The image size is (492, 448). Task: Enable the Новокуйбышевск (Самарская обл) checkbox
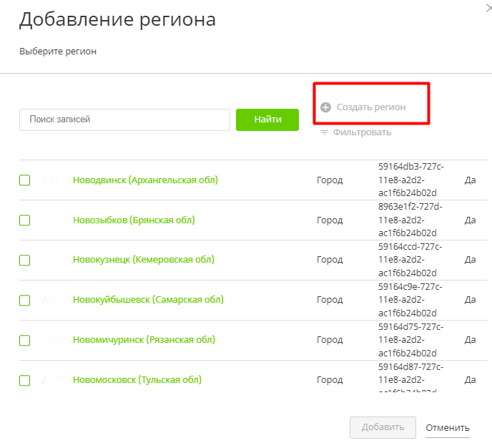[25, 301]
